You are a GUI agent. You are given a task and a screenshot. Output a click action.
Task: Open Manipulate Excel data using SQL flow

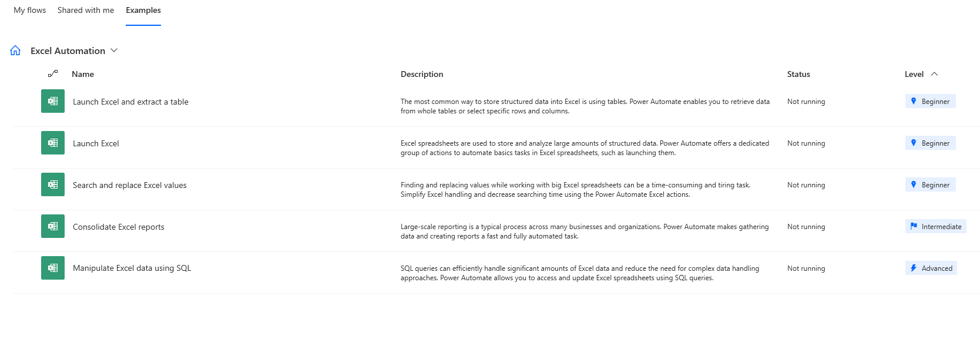(132, 268)
